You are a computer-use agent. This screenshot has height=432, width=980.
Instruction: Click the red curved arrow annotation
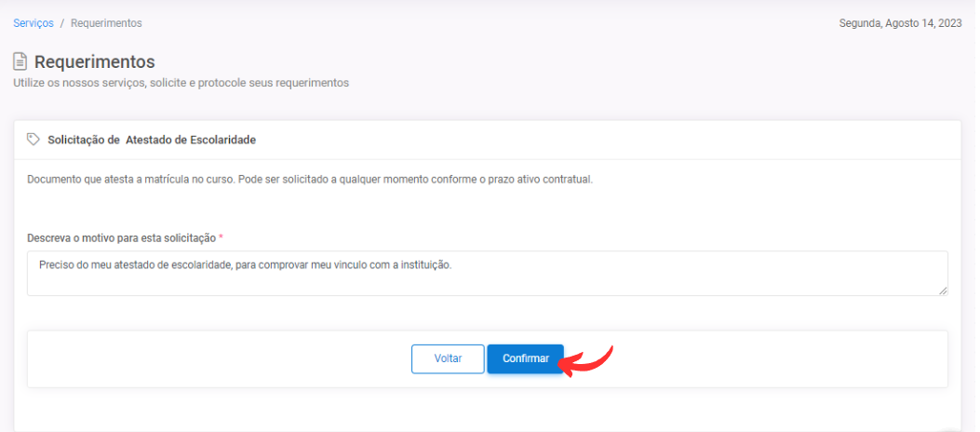tap(590, 359)
